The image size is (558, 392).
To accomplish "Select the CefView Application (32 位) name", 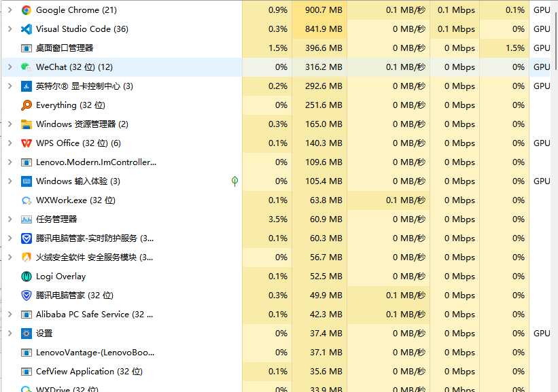I will click(x=89, y=372).
